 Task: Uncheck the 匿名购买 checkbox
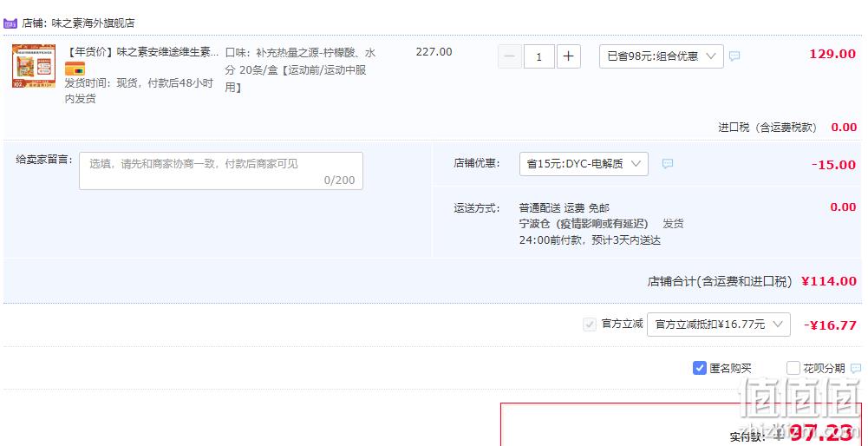pos(700,368)
